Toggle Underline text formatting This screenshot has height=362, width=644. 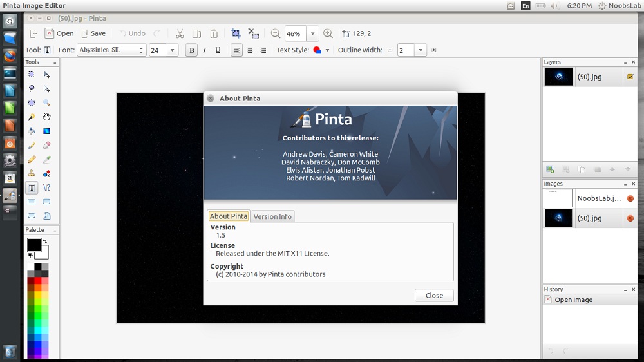(x=218, y=50)
